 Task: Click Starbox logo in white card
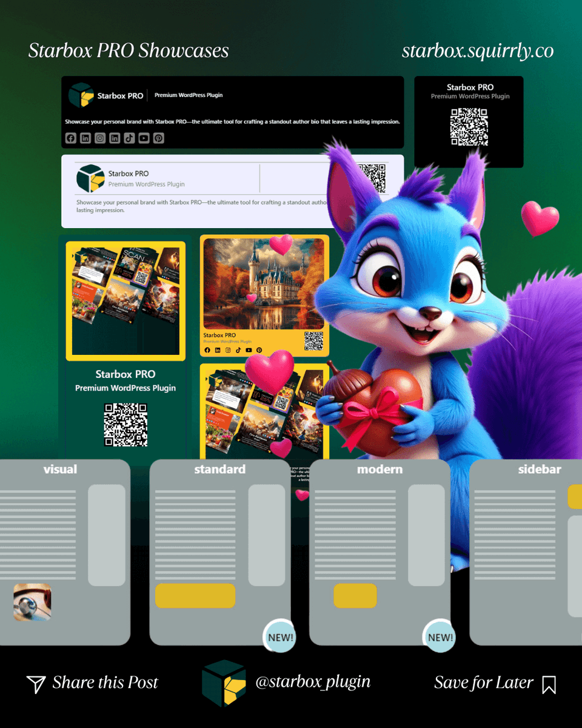[x=91, y=178]
